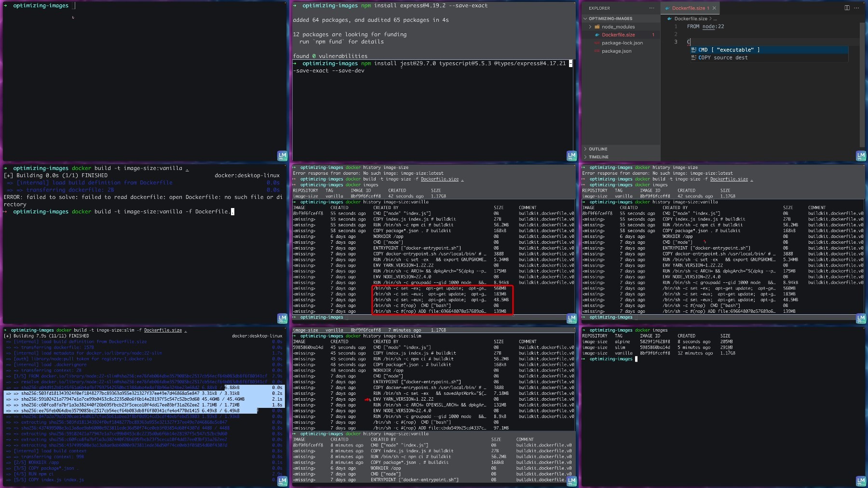Expand the node_modules folder chevron
This screenshot has height=488, width=868.
[x=590, y=27]
